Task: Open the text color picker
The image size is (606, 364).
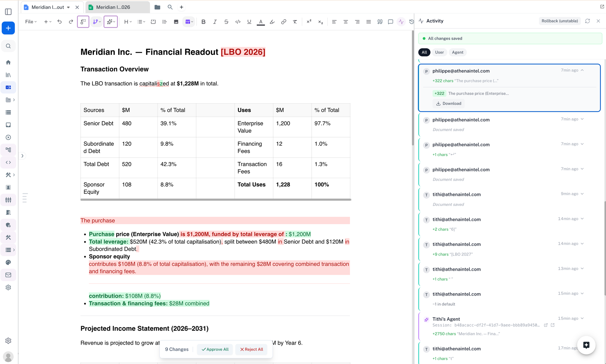Action: click(261, 22)
